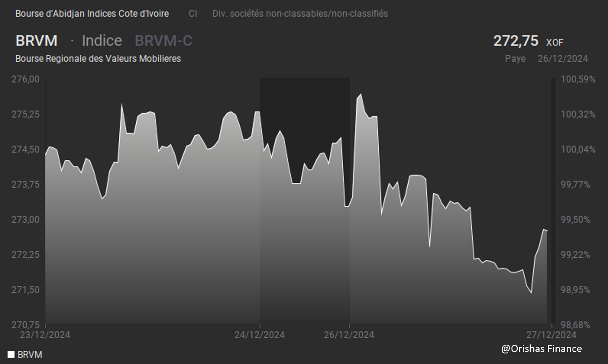Viewport: 608px width, 364px height.
Task: Click the 98,68% percentage axis label
Action: (576, 325)
